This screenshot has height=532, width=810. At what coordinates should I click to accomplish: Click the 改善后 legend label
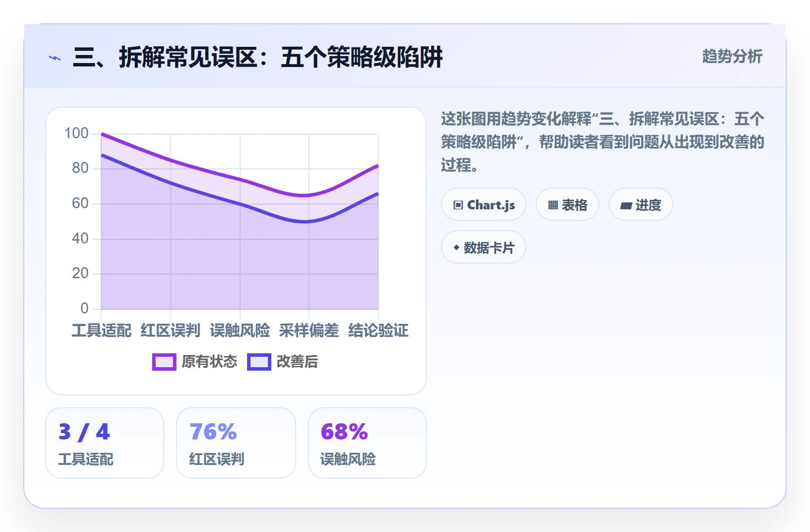coord(297,362)
